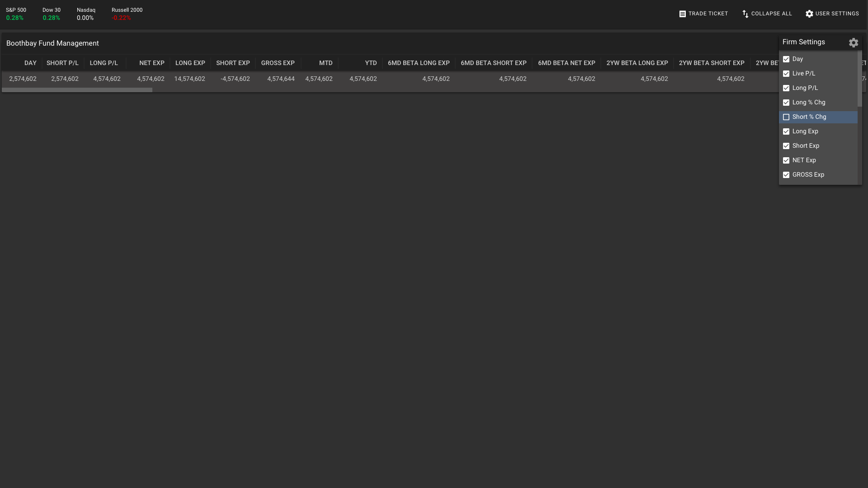Open the Trade Ticket button icon
This screenshot has width=868, height=488.
(x=683, y=14)
